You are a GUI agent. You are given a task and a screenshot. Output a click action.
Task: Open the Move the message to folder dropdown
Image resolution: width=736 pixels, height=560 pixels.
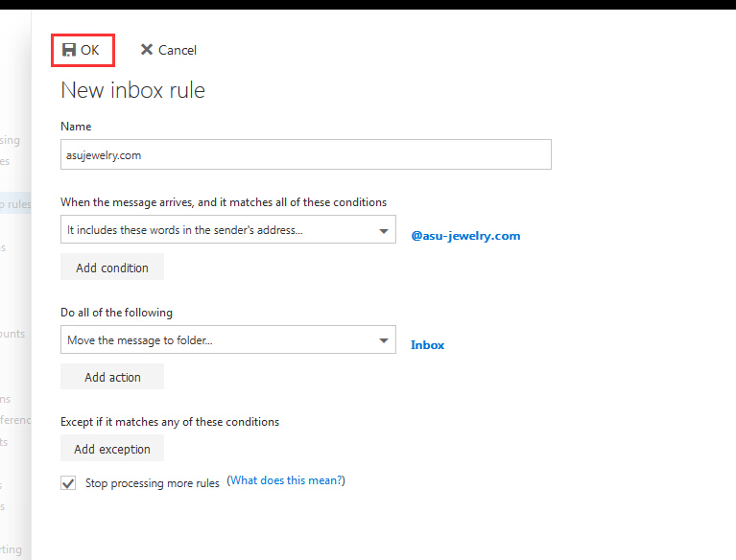tap(228, 339)
